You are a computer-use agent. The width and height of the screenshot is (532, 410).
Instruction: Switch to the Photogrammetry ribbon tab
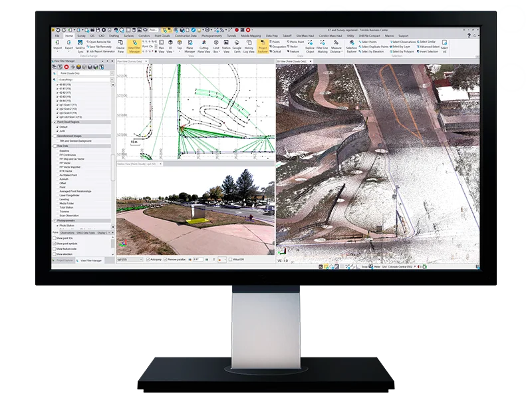pos(211,36)
